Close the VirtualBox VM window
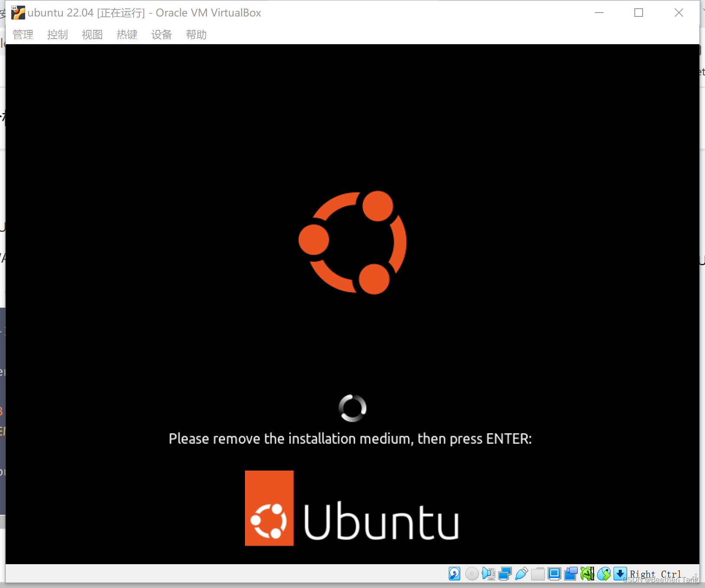705x588 pixels. [679, 13]
